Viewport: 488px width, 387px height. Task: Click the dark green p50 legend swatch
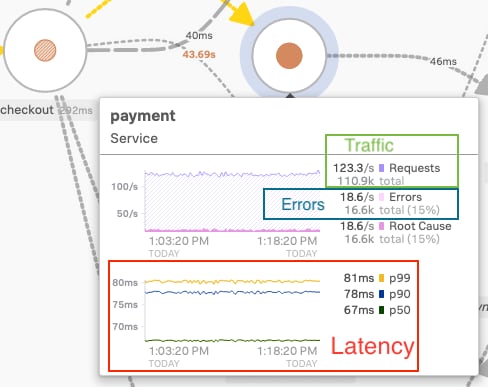tap(382, 310)
